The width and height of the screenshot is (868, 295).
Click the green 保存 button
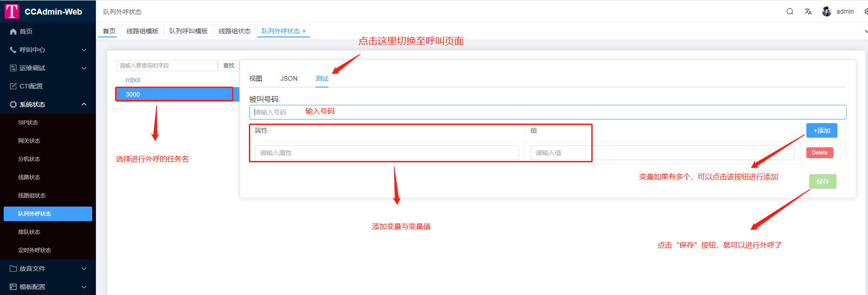click(822, 181)
